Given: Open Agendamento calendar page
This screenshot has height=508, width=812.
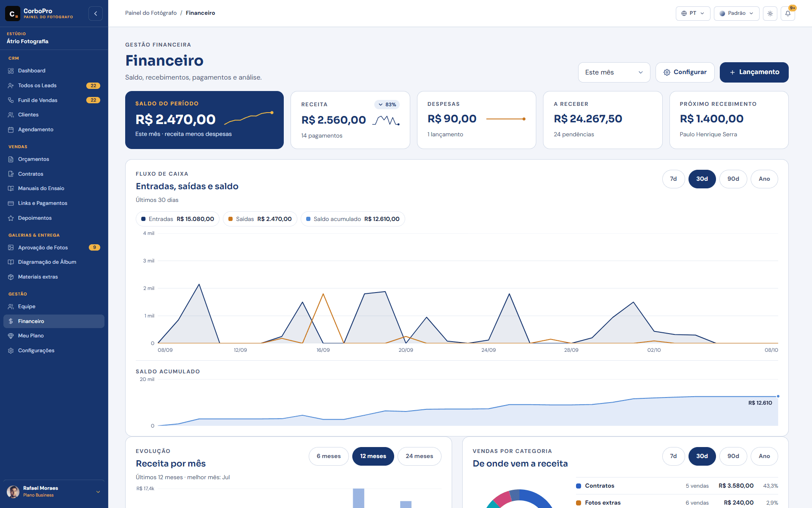Looking at the screenshot, I should coord(54,130).
